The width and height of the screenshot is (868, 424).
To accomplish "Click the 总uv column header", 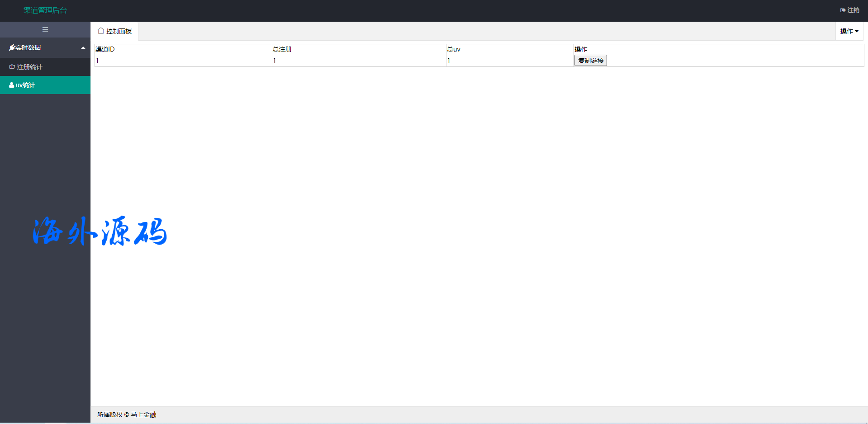I will click(x=454, y=49).
